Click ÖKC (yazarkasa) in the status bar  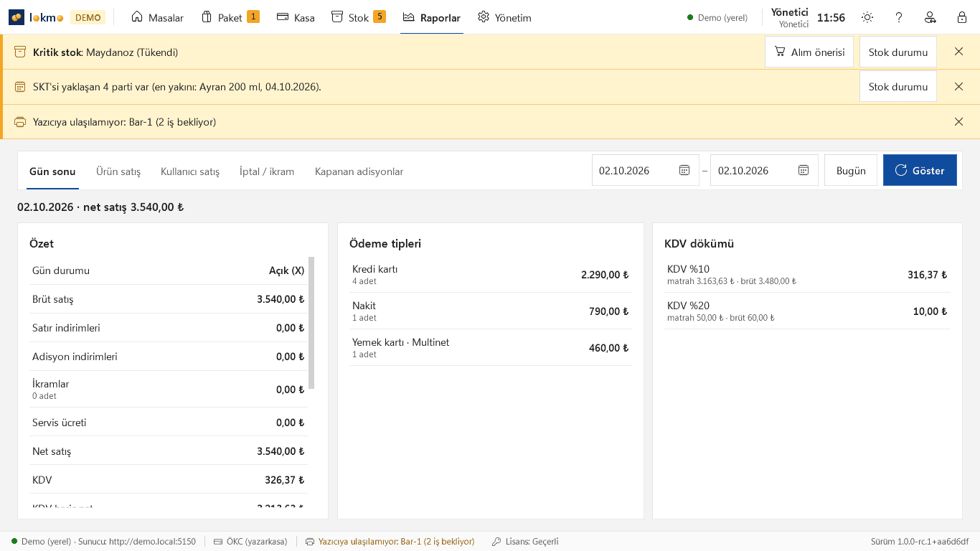coord(250,542)
